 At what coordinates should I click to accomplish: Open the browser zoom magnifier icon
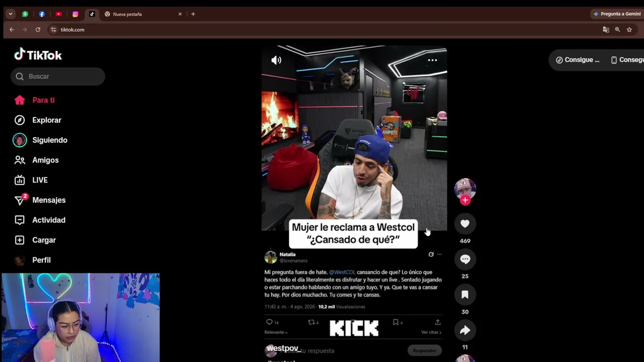click(x=617, y=30)
